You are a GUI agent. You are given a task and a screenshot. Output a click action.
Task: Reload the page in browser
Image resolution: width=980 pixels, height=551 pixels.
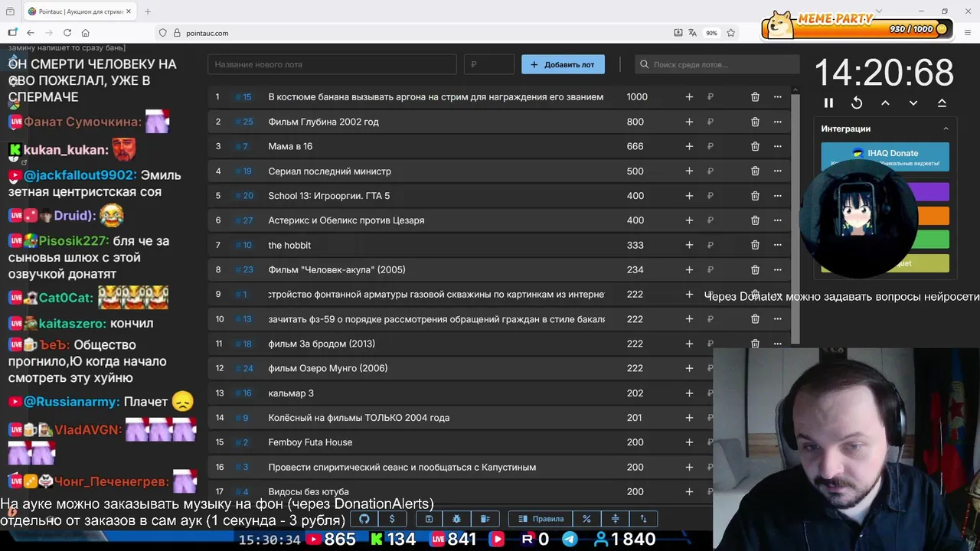[x=67, y=33]
